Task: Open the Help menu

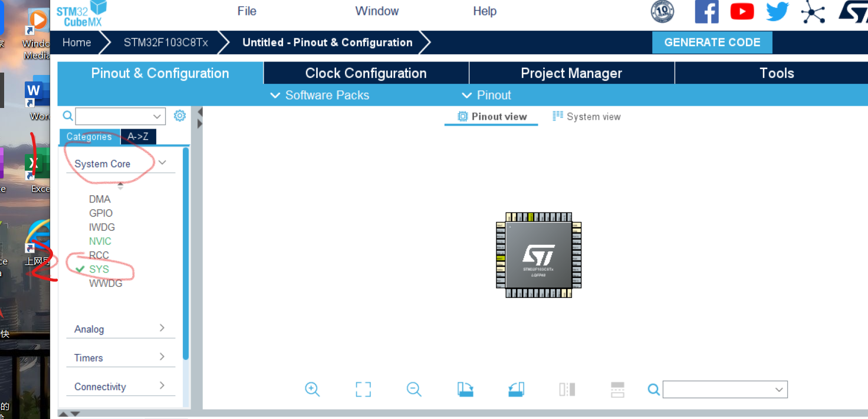Action: tap(485, 11)
